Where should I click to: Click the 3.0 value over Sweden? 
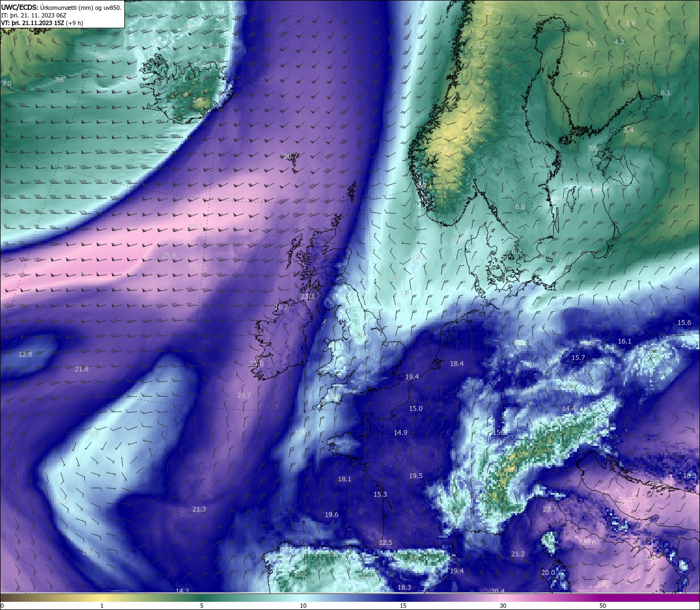click(581, 74)
